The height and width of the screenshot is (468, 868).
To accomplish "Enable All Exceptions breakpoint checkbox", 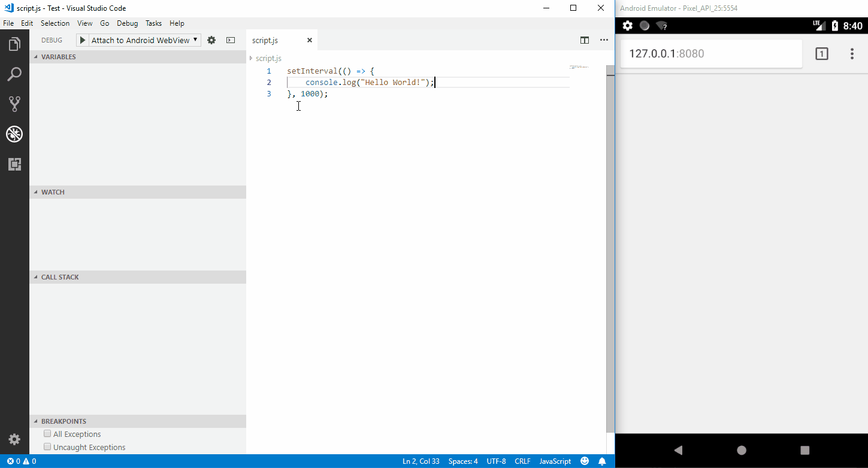I will point(47,434).
